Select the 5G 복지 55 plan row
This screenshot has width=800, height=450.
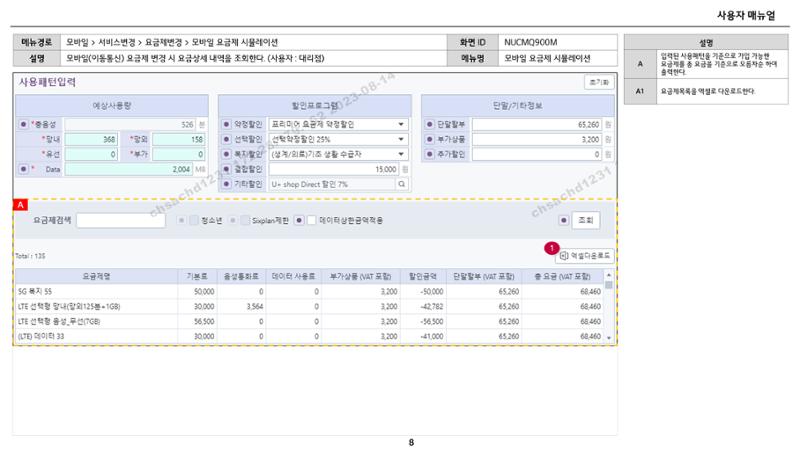[x=309, y=291]
